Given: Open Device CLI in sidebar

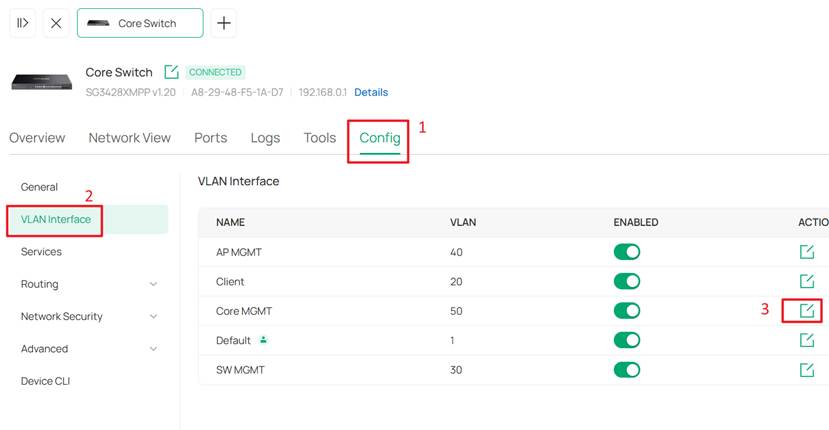Looking at the screenshot, I should (45, 381).
